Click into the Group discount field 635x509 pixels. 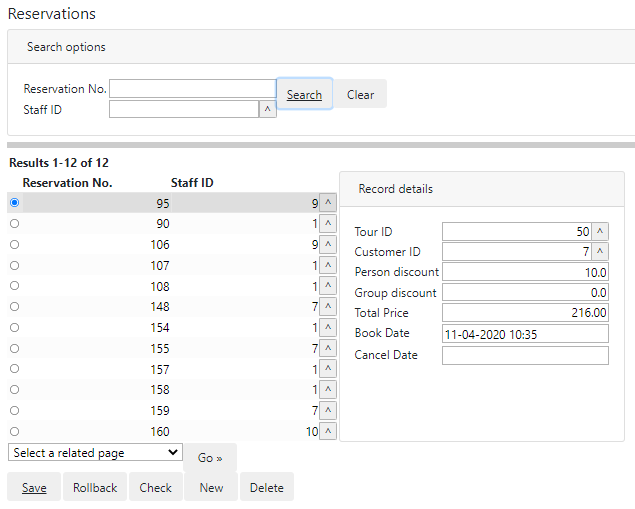(x=525, y=292)
